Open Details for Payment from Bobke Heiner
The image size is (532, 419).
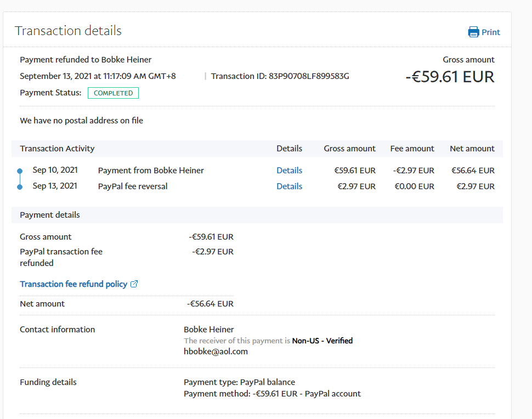click(289, 171)
